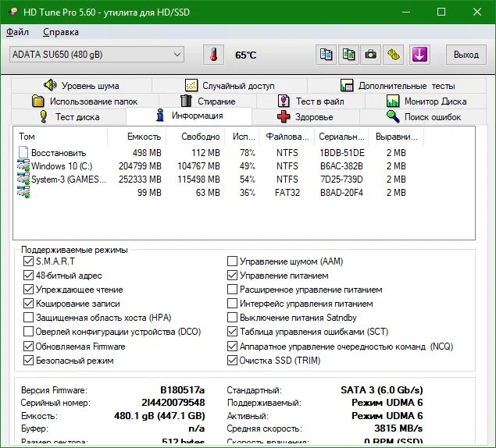
Task: Toggle Интерфейс управления питанием checkbox
Action: (x=232, y=304)
